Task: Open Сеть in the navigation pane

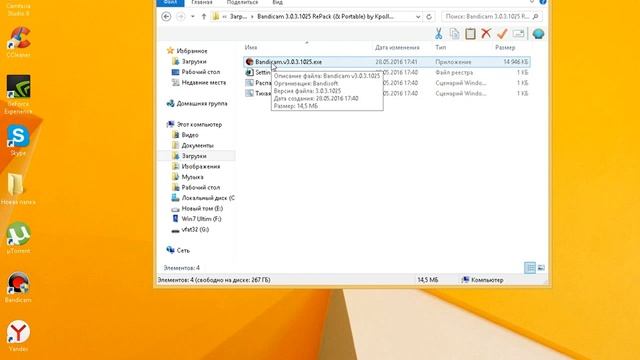Action: coord(183,251)
